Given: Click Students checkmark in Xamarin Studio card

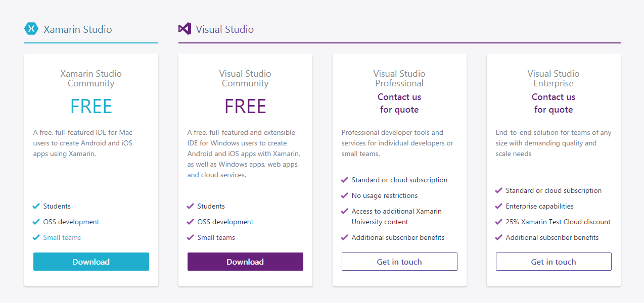Looking at the screenshot, I should pyautogui.click(x=36, y=206).
